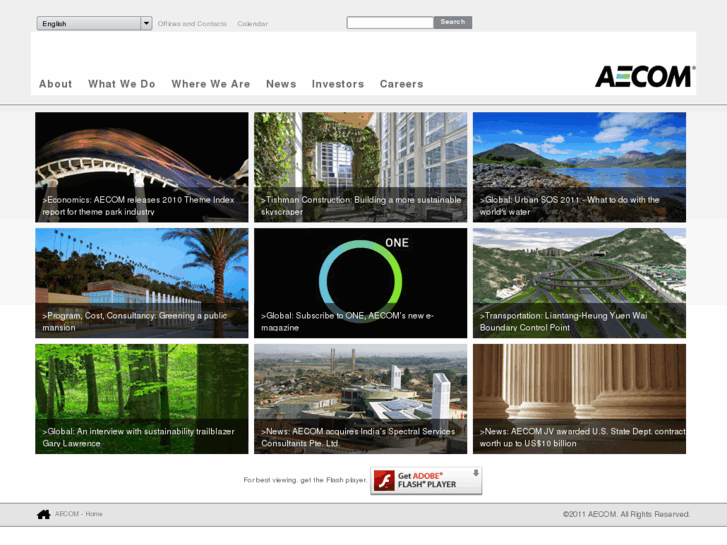Click the '©2011 AECOM. All Rights Reserved.' text
The height and width of the screenshot is (545, 727).
point(626,514)
